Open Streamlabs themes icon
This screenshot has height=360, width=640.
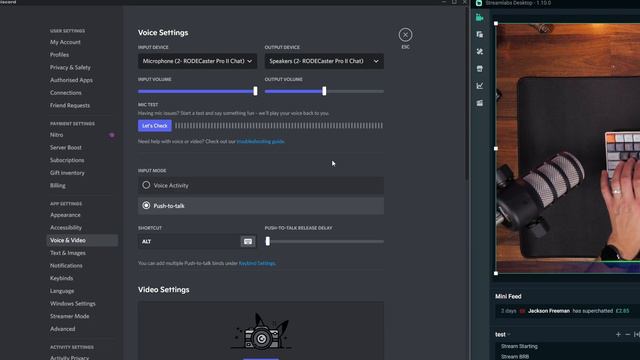[480, 52]
